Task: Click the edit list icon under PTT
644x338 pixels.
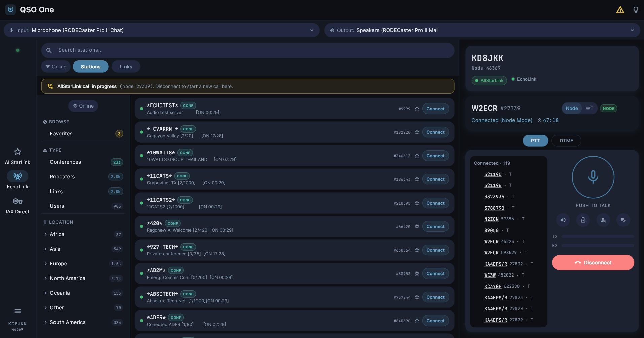Action: (x=623, y=220)
